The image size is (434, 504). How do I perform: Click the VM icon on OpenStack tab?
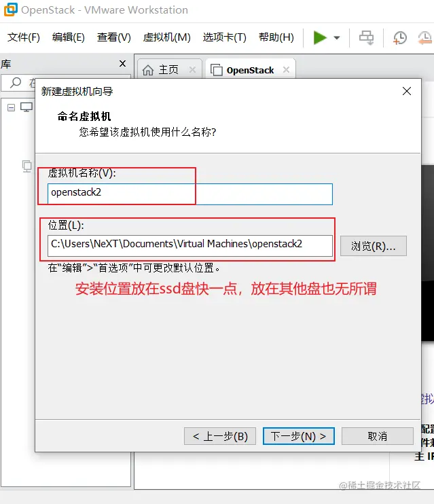pos(217,70)
